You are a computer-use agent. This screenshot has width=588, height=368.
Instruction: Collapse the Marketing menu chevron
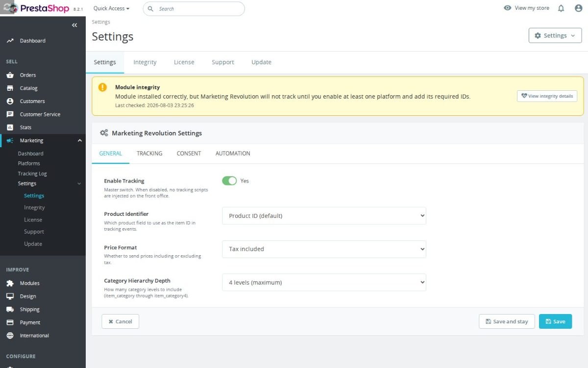[x=80, y=140]
